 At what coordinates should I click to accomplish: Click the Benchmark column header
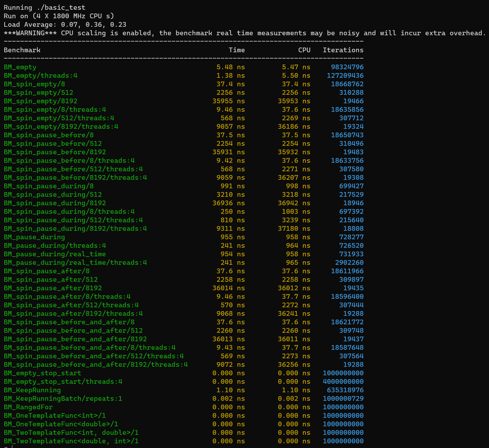22,50
